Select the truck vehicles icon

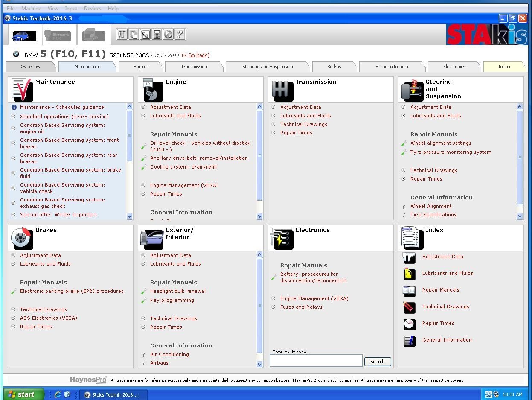94,35
